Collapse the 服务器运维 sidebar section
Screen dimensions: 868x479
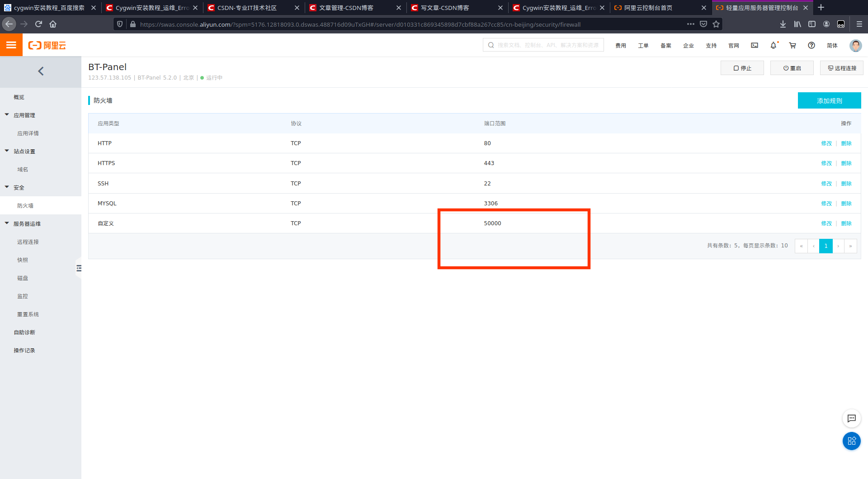[x=7, y=223]
